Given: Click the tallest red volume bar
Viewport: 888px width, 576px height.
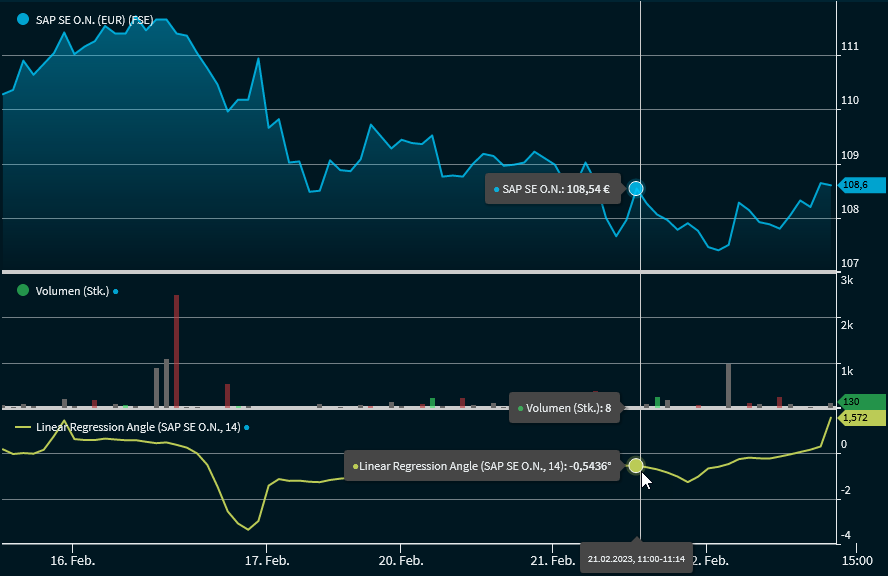Looking at the screenshot, I should tap(176, 350).
